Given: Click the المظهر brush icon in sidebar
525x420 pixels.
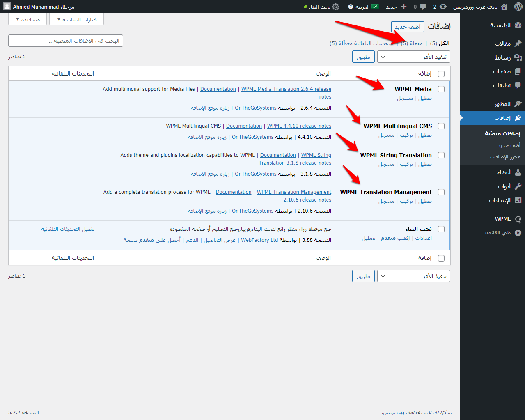Looking at the screenshot, I should [518, 104].
